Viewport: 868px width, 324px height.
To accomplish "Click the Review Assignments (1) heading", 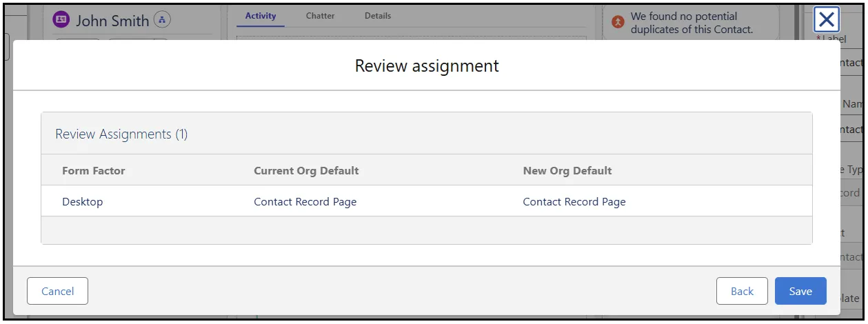I will 121,134.
